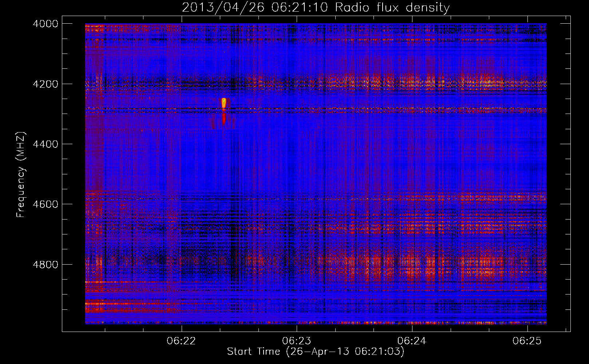Click the "Frequency (MHZ)" axis label
This screenshot has height=364, width=589.
point(21,175)
